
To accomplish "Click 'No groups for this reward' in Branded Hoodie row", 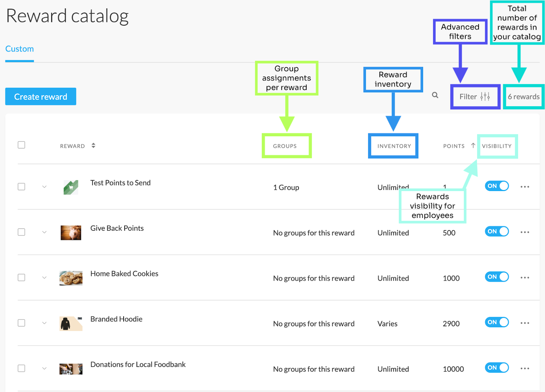I will pyautogui.click(x=314, y=324).
